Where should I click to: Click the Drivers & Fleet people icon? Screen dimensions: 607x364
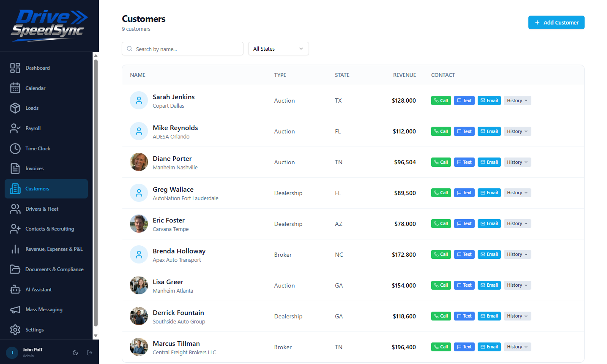click(x=15, y=209)
